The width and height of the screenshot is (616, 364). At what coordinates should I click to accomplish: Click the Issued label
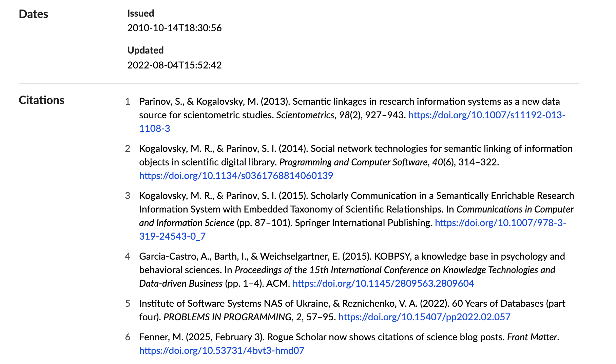(140, 13)
